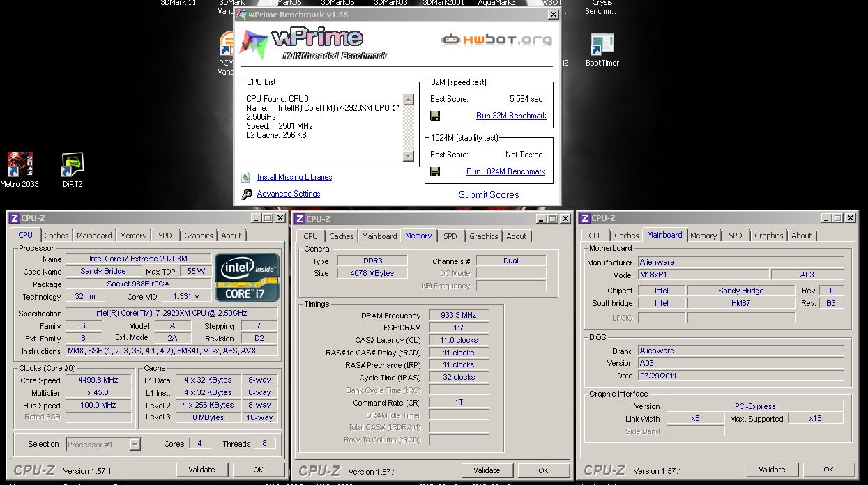Screen dimensions: 868x485
Task: Click the Southbridge value 'HM67'
Action: pos(741,303)
